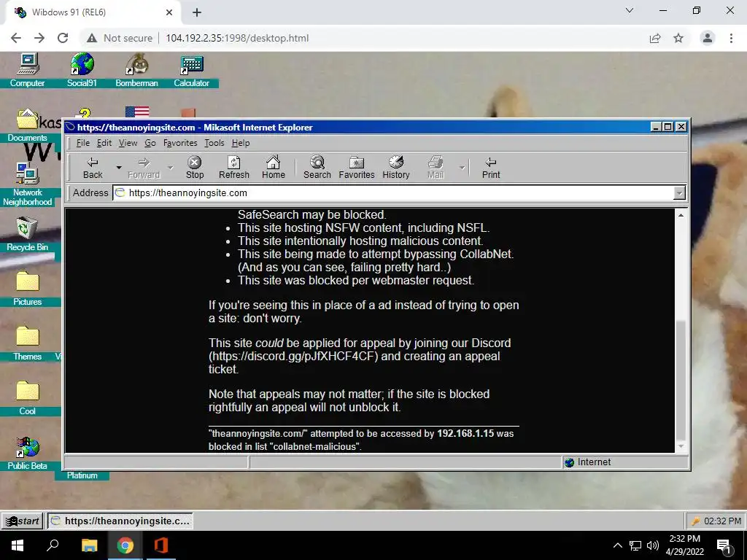Viewport: 747px width, 560px height.
Task: Click the Mail toolbar button
Action: pos(435,168)
